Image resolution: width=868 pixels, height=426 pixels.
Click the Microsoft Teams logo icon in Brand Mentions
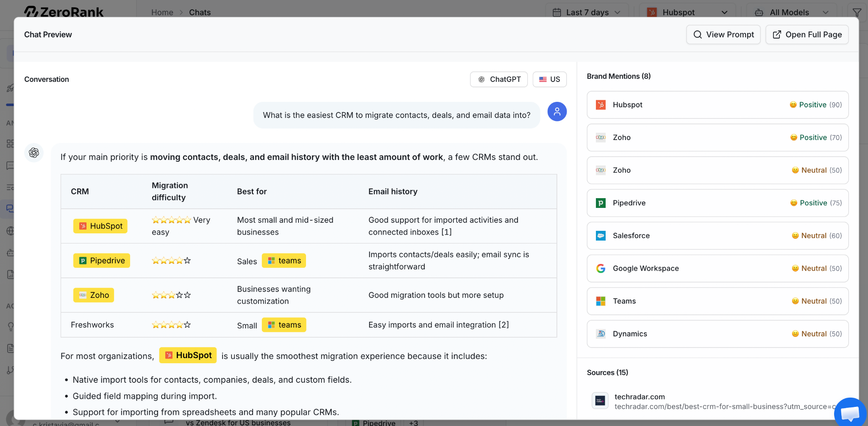click(x=601, y=301)
